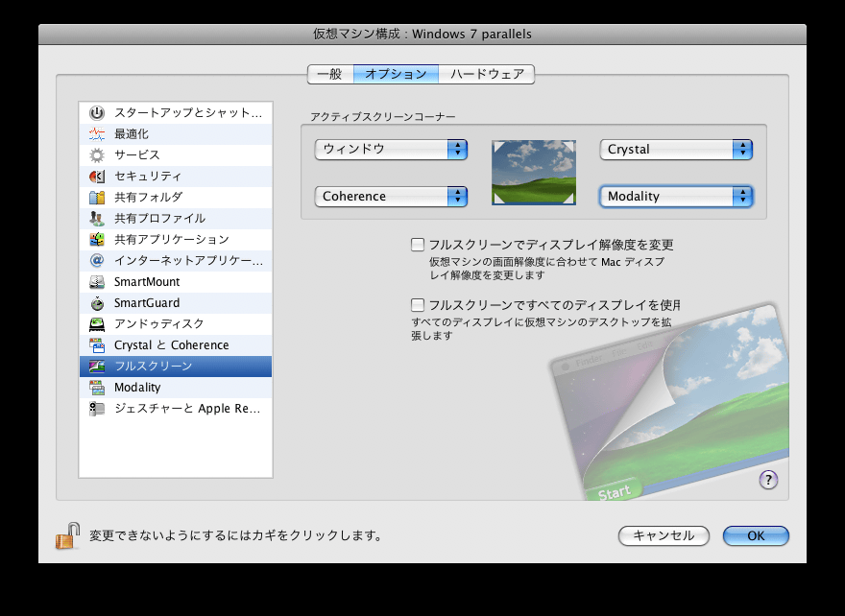Screen dimensions: 845x616
Task: Click the disk icon beside アンドゥディスク
Action: point(96,323)
